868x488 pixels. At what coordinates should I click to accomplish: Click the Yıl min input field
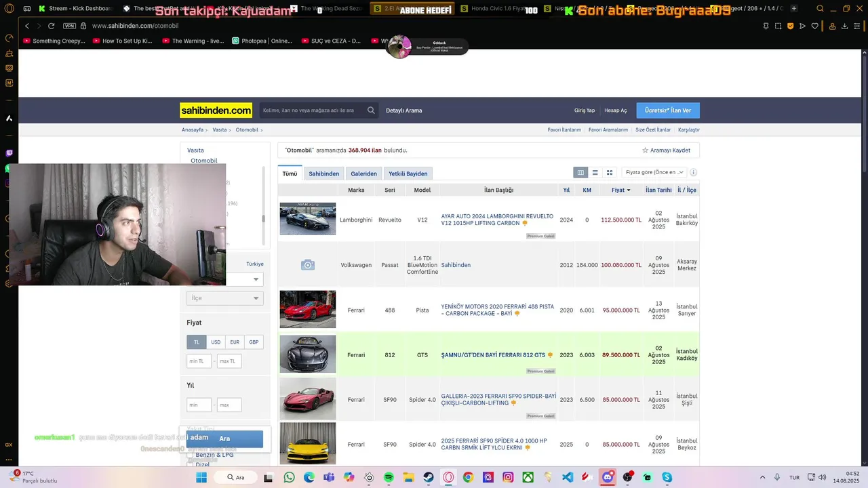199,405
